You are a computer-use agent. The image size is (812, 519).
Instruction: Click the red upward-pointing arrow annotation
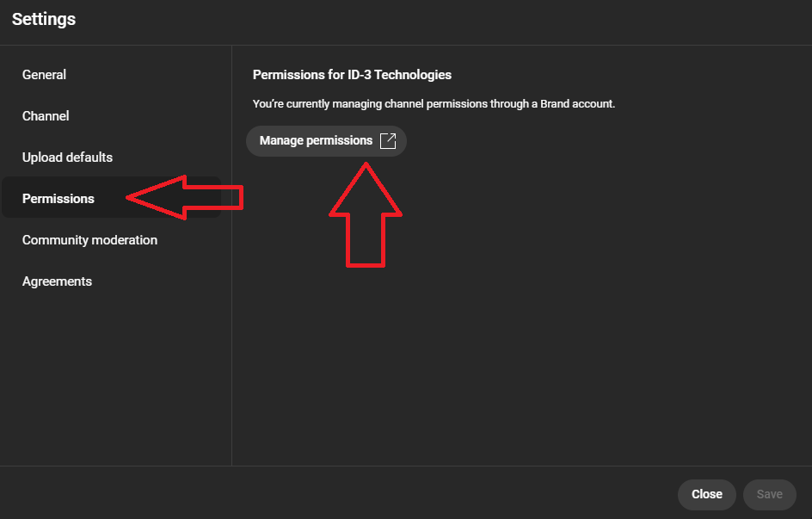click(x=366, y=214)
